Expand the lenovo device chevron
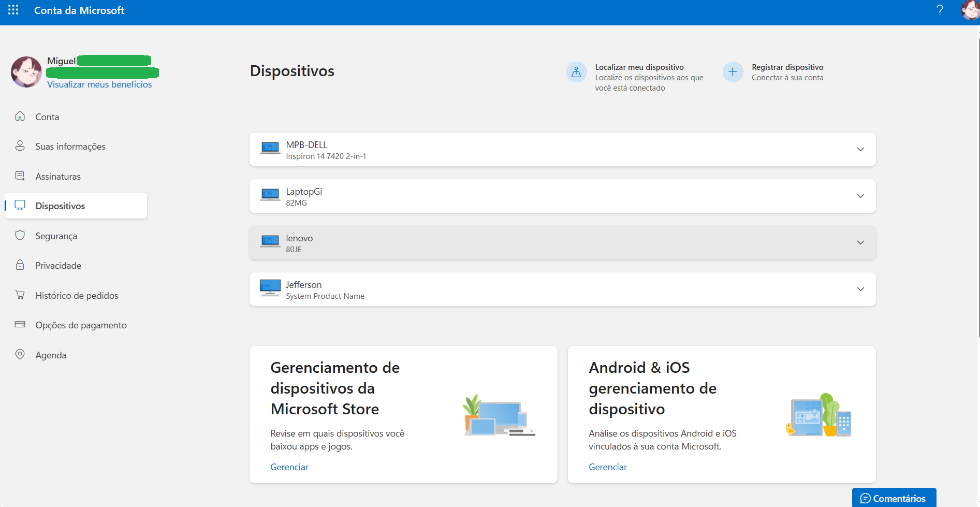The image size is (980, 507). click(860, 242)
